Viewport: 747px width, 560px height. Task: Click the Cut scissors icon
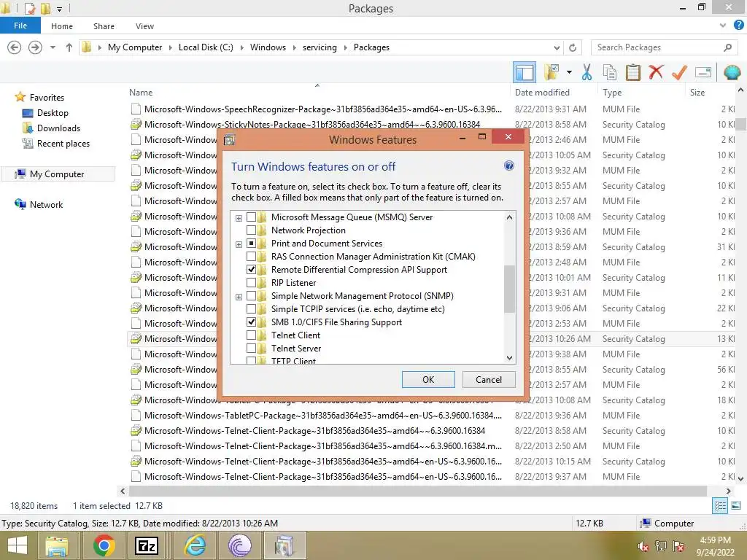[587, 72]
